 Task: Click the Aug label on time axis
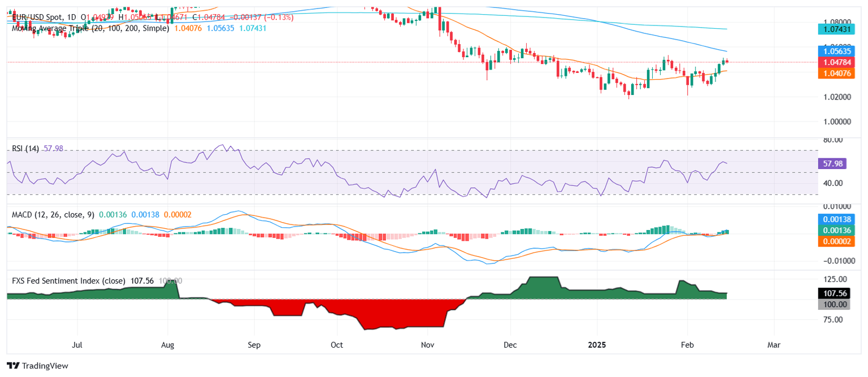click(x=167, y=344)
